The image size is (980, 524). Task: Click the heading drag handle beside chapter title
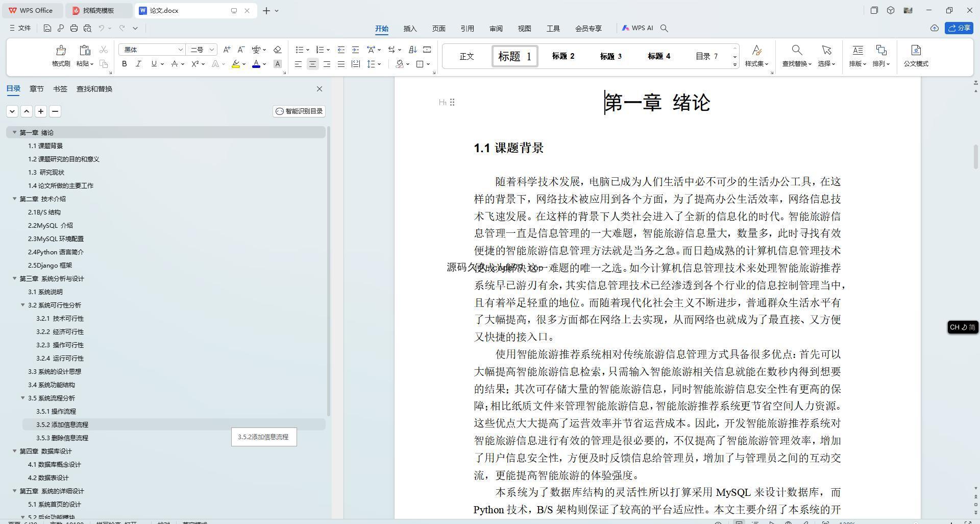click(452, 102)
